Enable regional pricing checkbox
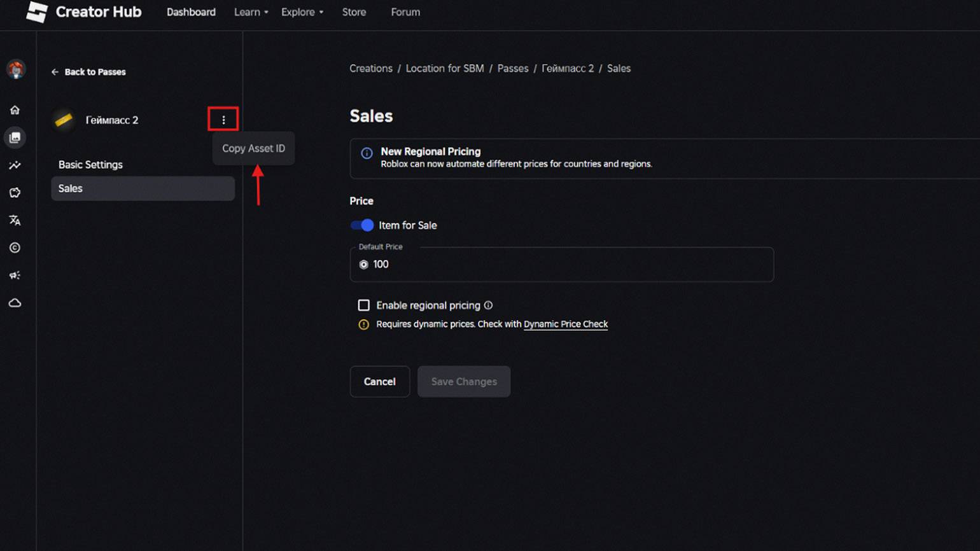Screen dimensions: 980x551 (x=363, y=305)
